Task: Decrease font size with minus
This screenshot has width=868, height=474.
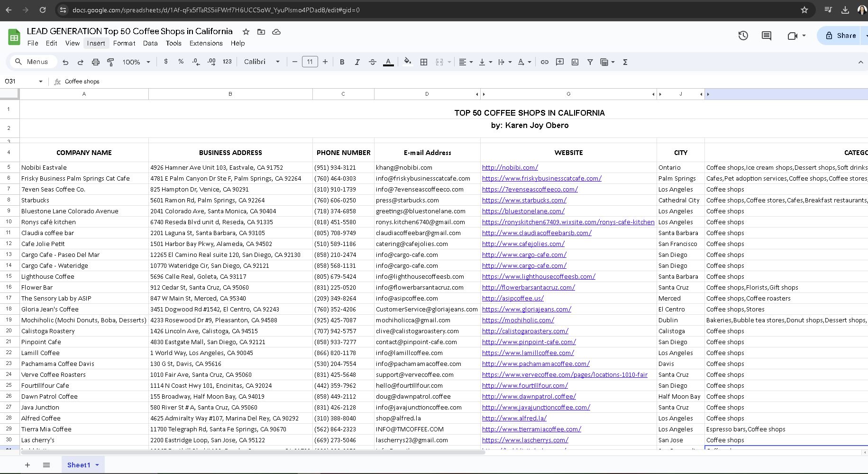Action: pos(294,62)
